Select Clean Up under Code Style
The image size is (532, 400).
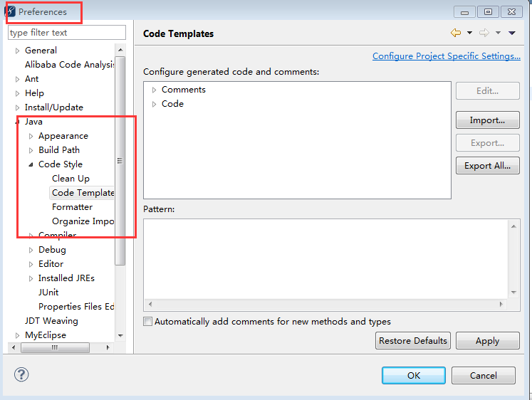pos(71,179)
